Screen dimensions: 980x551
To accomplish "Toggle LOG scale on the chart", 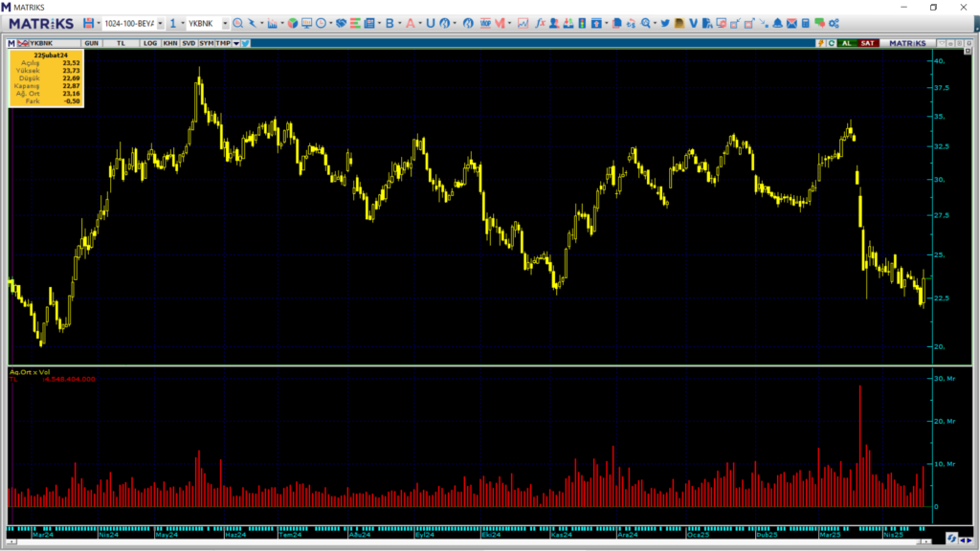I will click(x=150, y=43).
